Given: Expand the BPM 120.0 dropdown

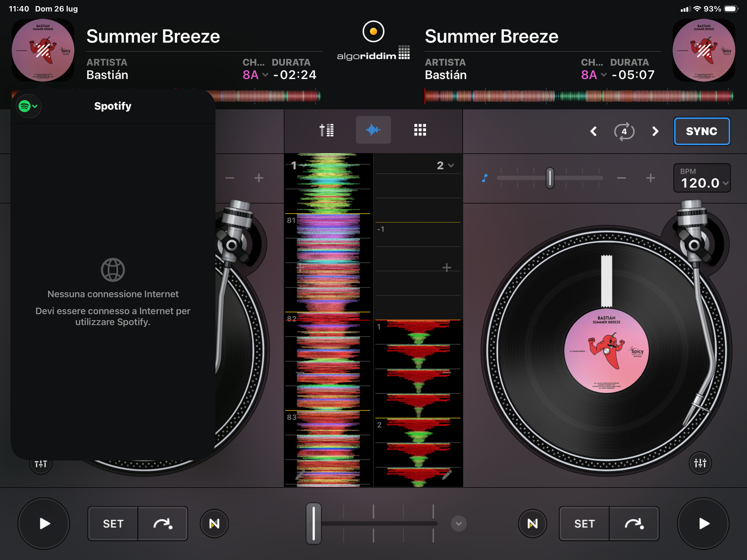Looking at the screenshot, I should pyautogui.click(x=702, y=178).
